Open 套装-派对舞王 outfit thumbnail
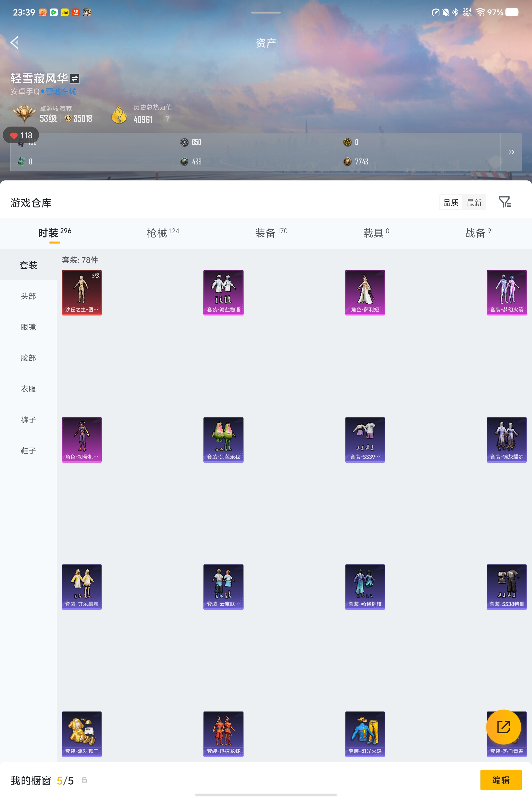Viewport: 532px width, 798px height. [82, 734]
